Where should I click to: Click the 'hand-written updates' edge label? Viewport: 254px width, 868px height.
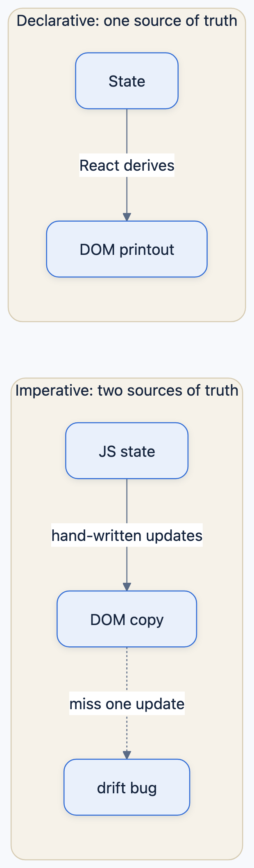point(127,535)
